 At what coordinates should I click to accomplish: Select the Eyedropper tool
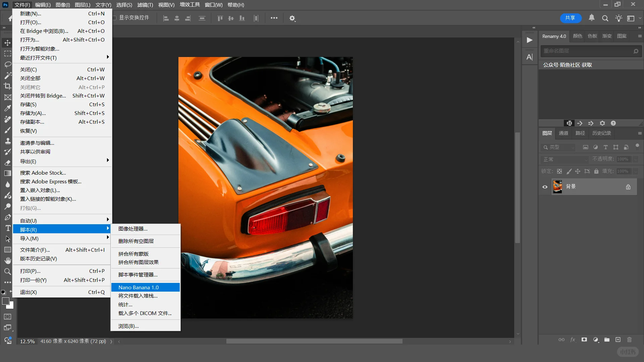[x=7, y=108]
